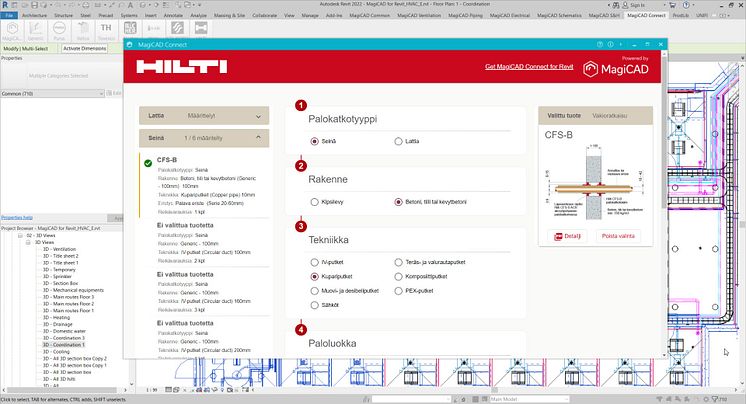Image resolution: width=746 pixels, height=404 pixels.
Task: Click the info icon in MagiCAD Connect title bar
Action: pos(610,44)
